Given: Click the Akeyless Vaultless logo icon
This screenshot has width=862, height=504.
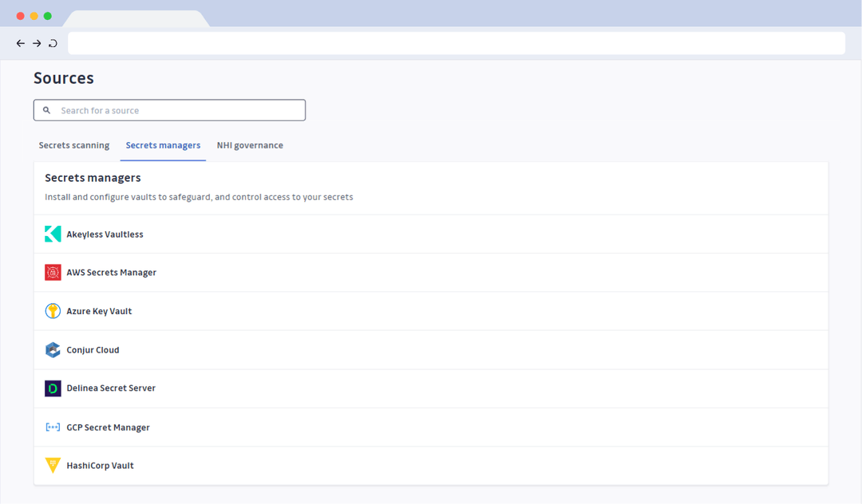Looking at the screenshot, I should tap(52, 234).
